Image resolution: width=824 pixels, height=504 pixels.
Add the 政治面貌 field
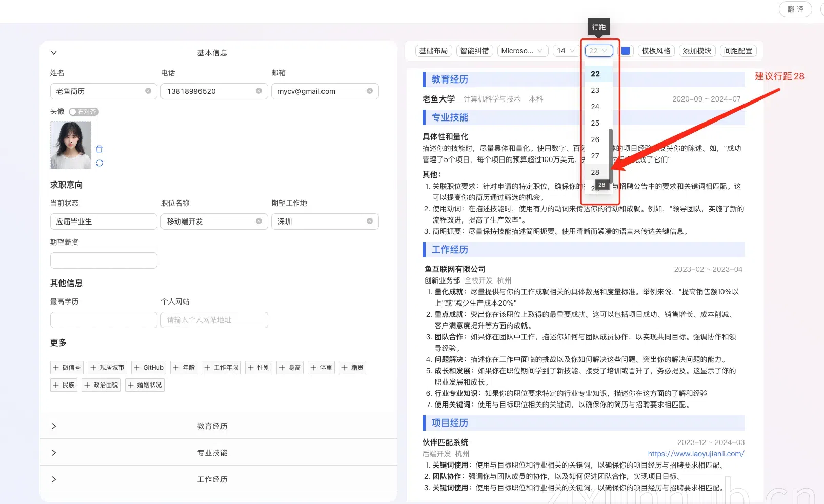click(x=102, y=385)
